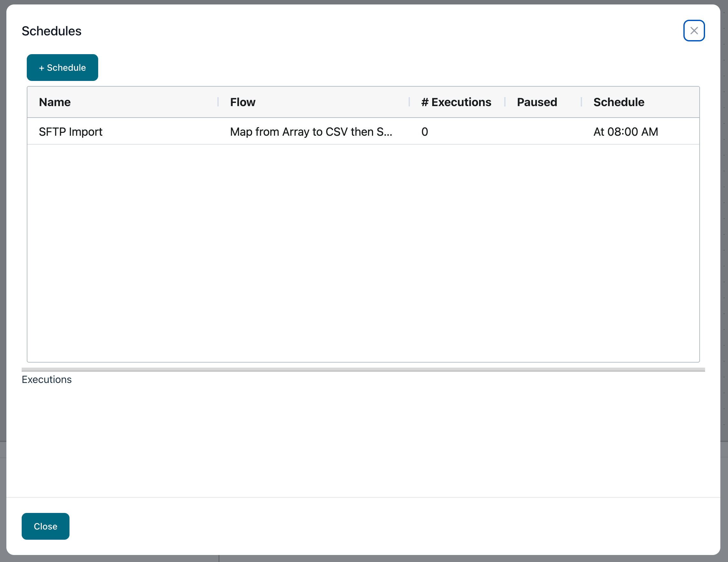Screen dimensions: 728x562
Task: Click the Map from Array to CSV flow cell
Action: [311, 132]
